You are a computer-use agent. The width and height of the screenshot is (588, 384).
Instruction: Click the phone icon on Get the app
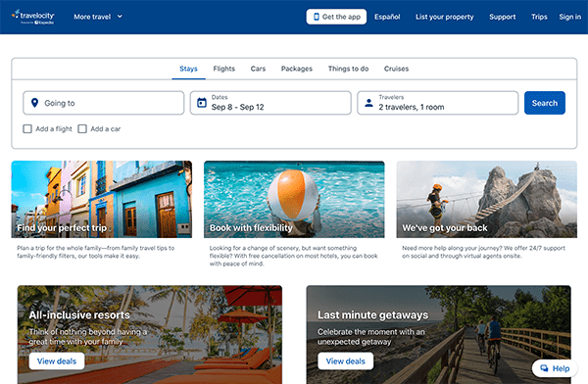[317, 17]
